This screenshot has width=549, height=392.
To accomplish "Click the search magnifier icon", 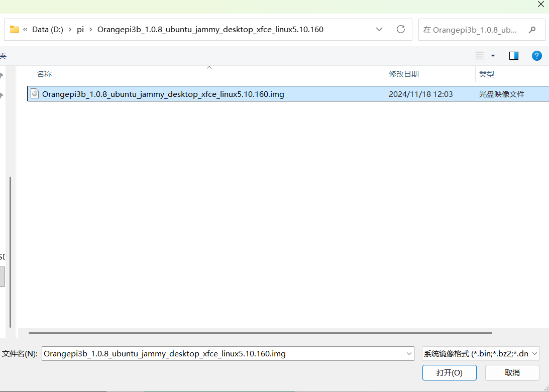I will pyautogui.click(x=532, y=30).
